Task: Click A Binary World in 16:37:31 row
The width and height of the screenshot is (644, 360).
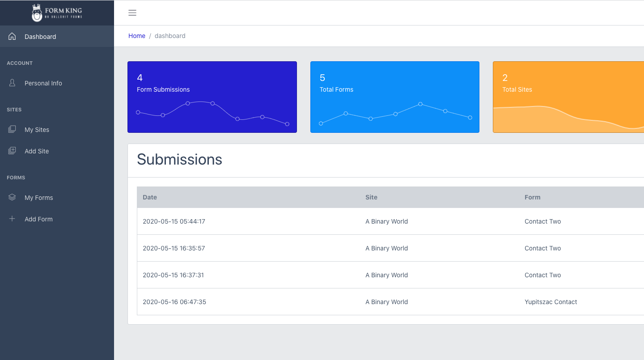Action: pyautogui.click(x=386, y=275)
